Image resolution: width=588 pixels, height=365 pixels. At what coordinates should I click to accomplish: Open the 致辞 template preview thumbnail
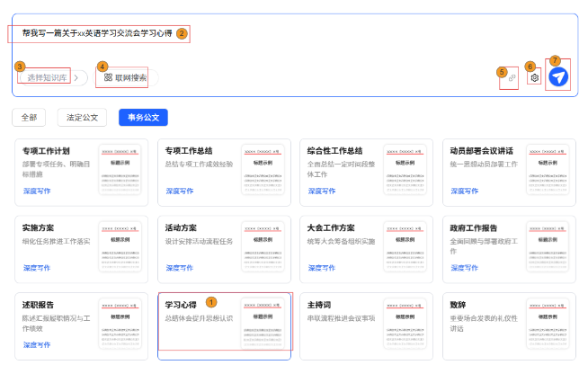click(x=548, y=324)
